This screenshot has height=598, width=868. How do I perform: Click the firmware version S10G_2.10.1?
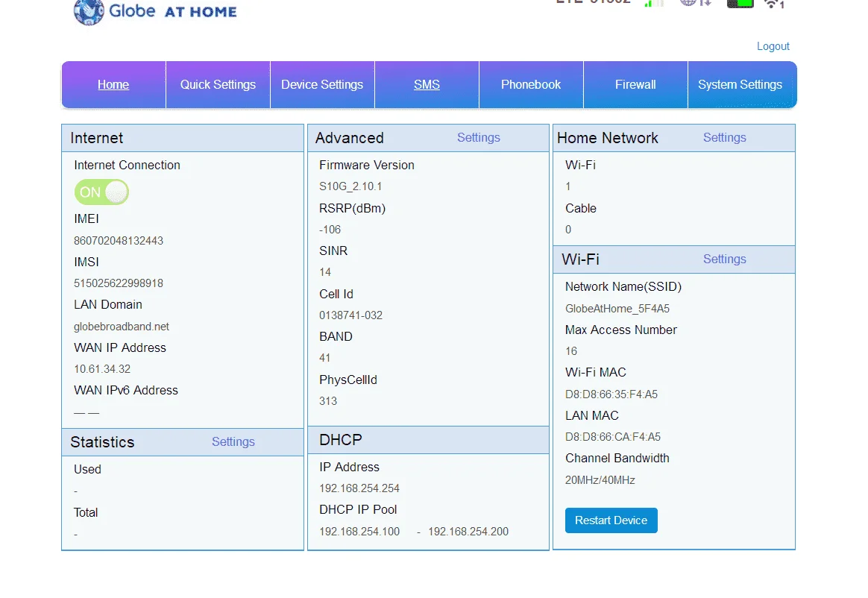tap(350, 186)
